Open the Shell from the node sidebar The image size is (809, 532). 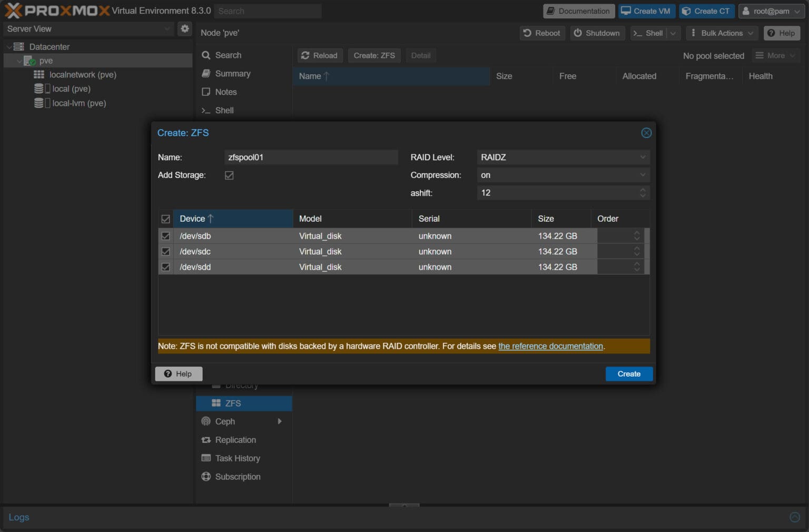[x=225, y=110]
